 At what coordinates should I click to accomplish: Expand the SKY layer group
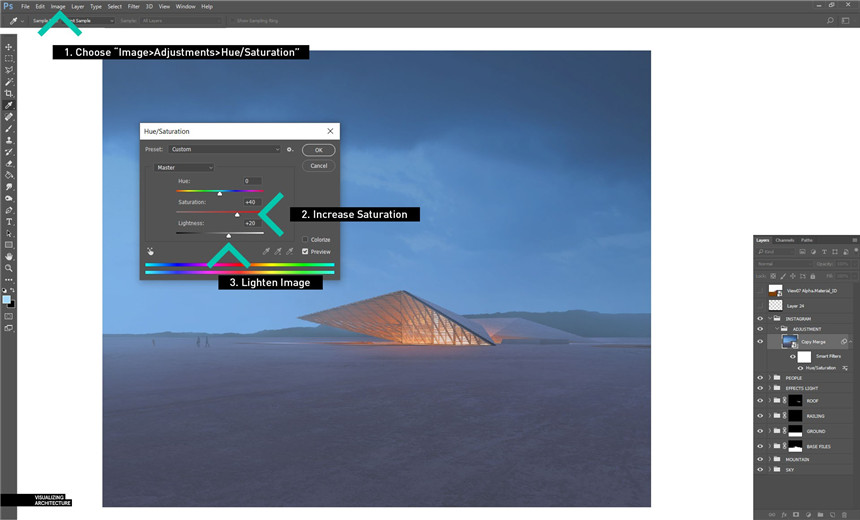(x=769, y=468)
